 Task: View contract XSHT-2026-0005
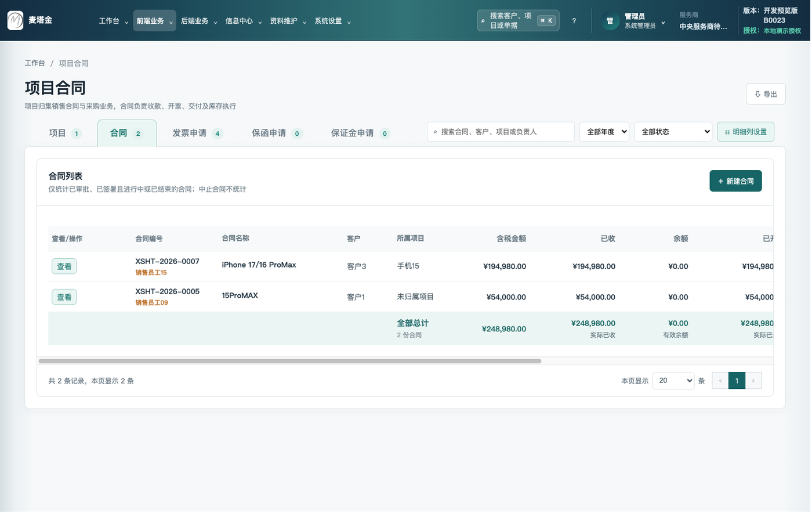point(64,298)
